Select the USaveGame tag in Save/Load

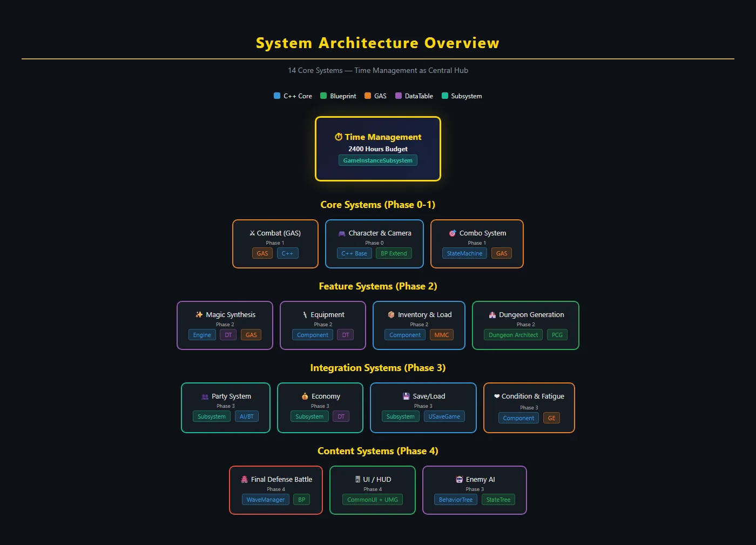(x=444, y=416)
